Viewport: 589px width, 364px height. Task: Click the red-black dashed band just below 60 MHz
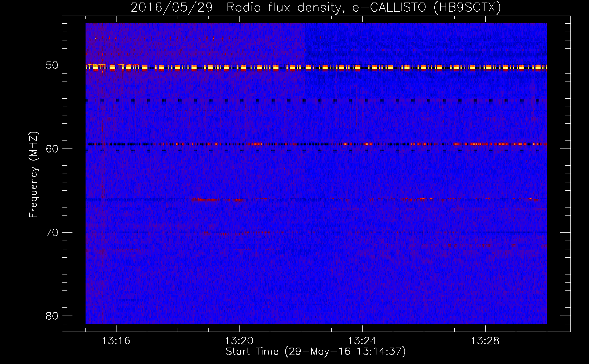(x=316, y=144)
